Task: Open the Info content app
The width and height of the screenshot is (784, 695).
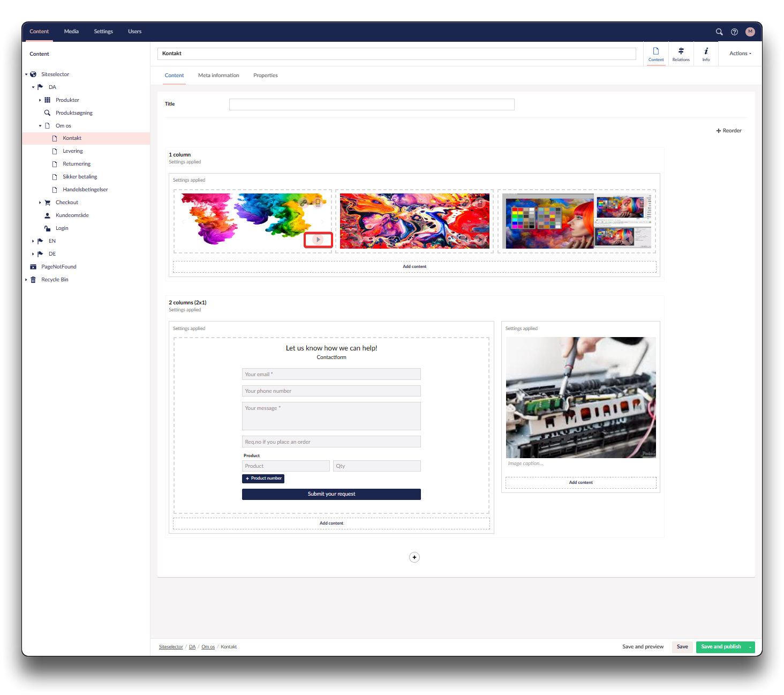Action: pyautogui.click(x=706, y=54)
